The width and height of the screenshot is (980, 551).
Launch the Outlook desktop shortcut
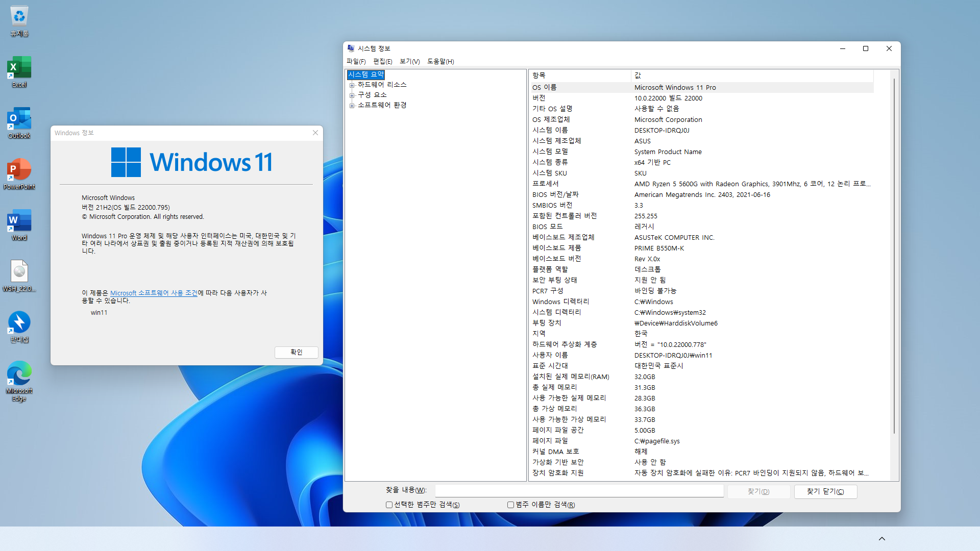pyautogui.click(x=19, y=123)
